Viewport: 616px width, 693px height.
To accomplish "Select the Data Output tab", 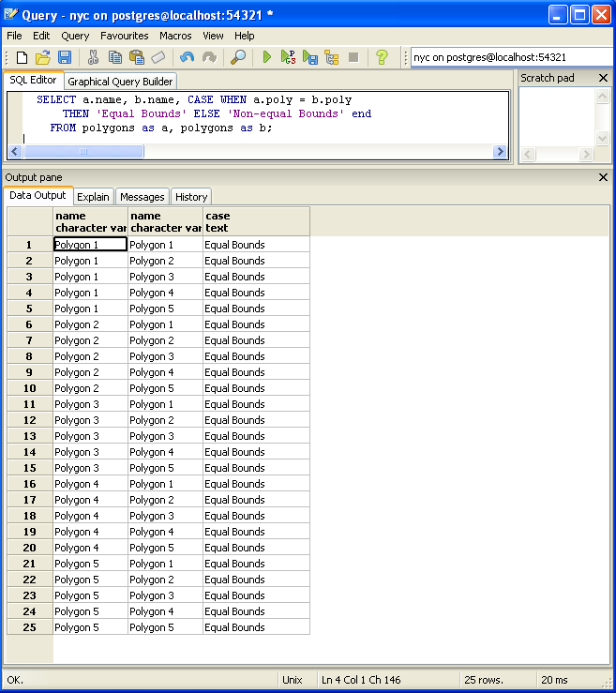I will [38, 195].
